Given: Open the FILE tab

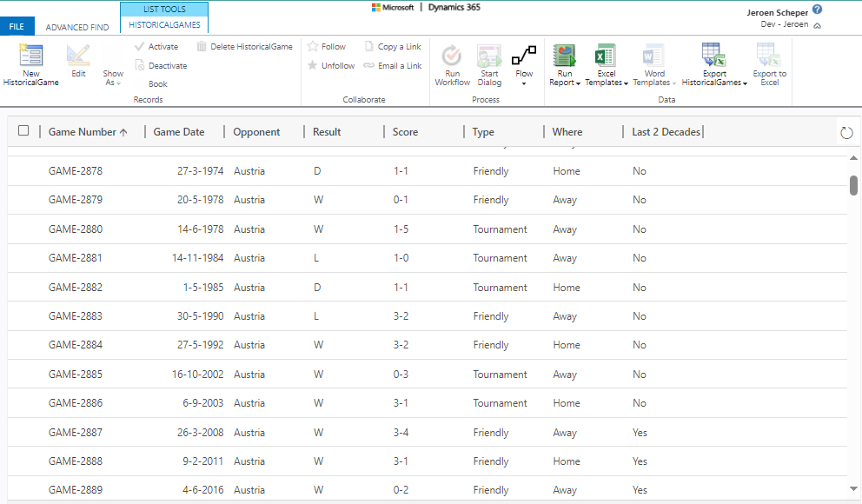Looking at the screenshot, I should (17, 26).
